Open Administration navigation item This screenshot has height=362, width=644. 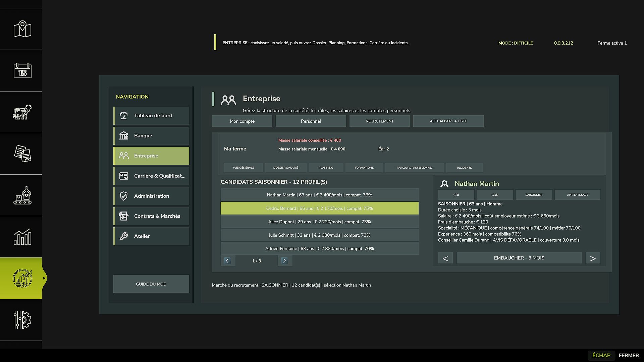pyautogui.click(x=151, y=196)
